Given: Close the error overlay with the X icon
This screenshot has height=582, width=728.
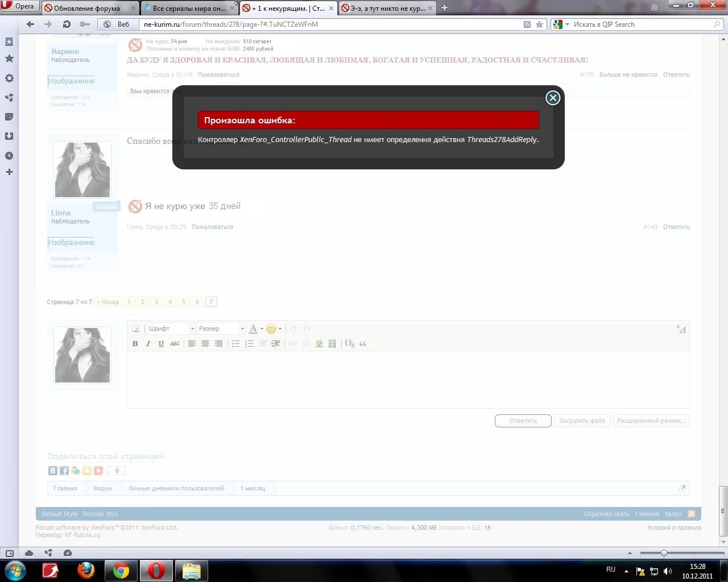Looking at the screenshot, I should coord(553,98).
